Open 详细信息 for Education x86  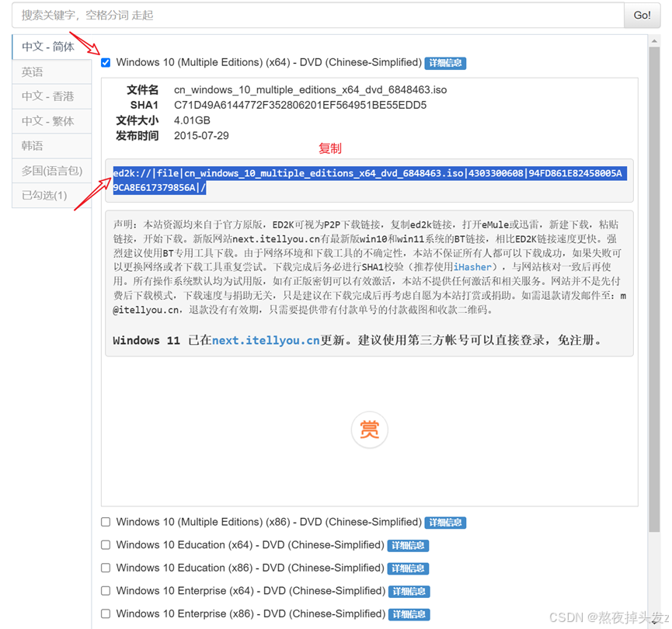(x=408, y=568)
